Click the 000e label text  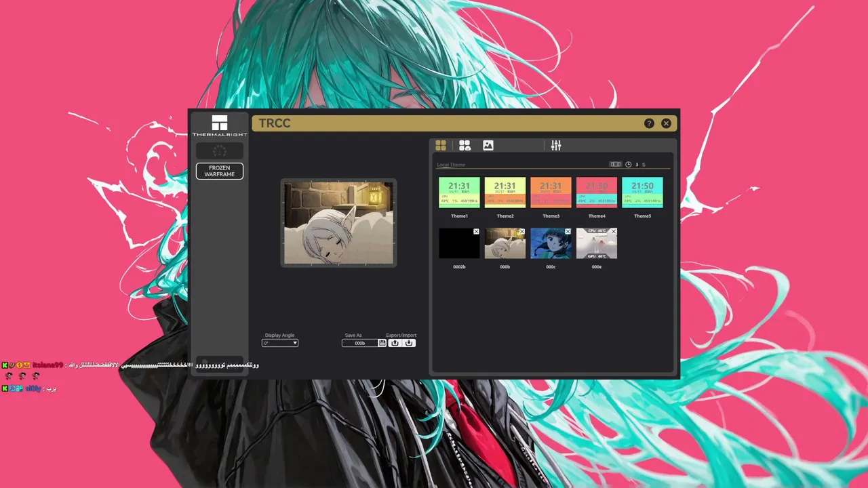597,267
